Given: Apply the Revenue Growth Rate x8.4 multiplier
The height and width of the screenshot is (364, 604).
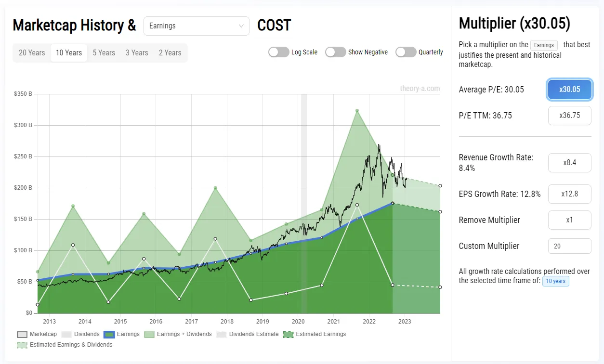Looking at the screenshot, I should (569, 163).
